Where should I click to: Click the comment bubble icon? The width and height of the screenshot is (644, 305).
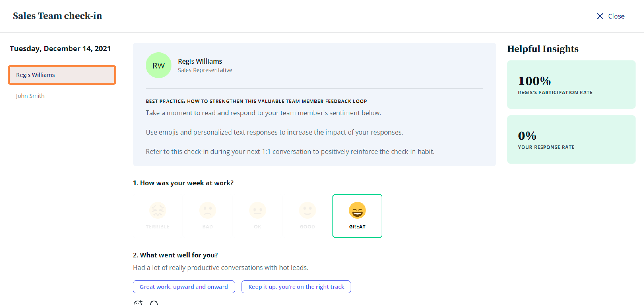[x=154, y=303]
